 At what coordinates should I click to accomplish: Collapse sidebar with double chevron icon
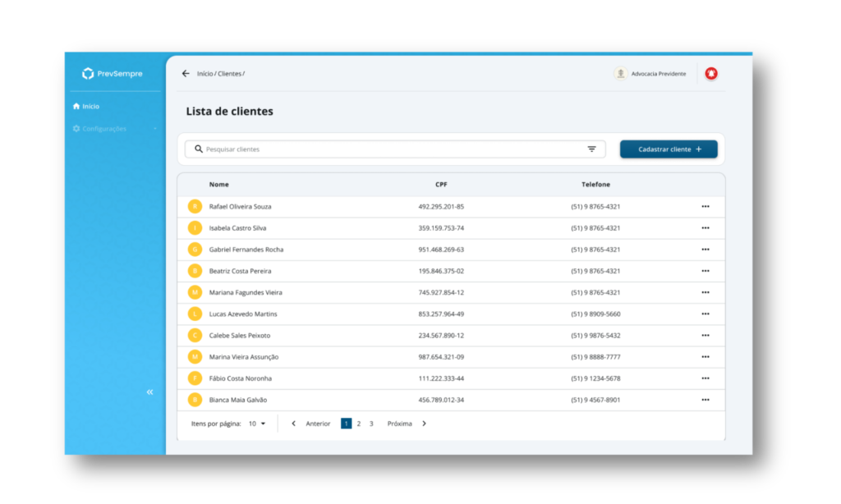[x=149, y=392]
